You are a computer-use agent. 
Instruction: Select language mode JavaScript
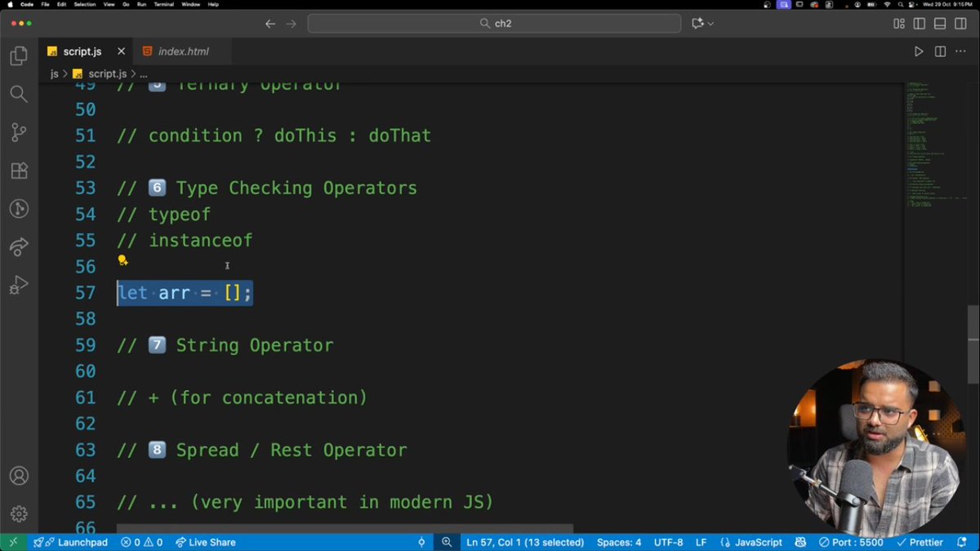click(x=752, y=542)
